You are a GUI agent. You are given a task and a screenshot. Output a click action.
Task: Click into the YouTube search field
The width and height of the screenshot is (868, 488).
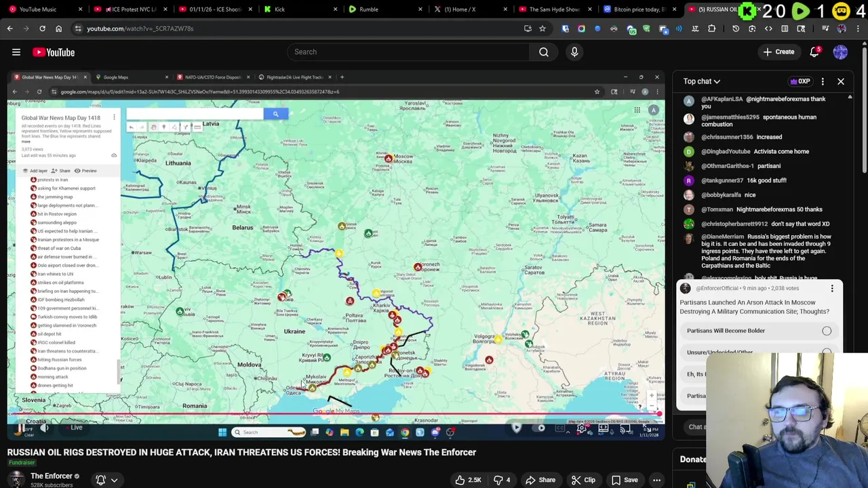tap(408, 52)
